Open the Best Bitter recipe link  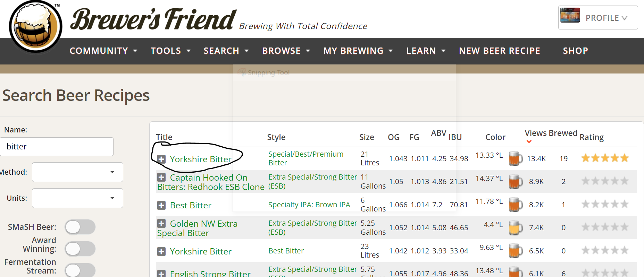coord(191,205)
